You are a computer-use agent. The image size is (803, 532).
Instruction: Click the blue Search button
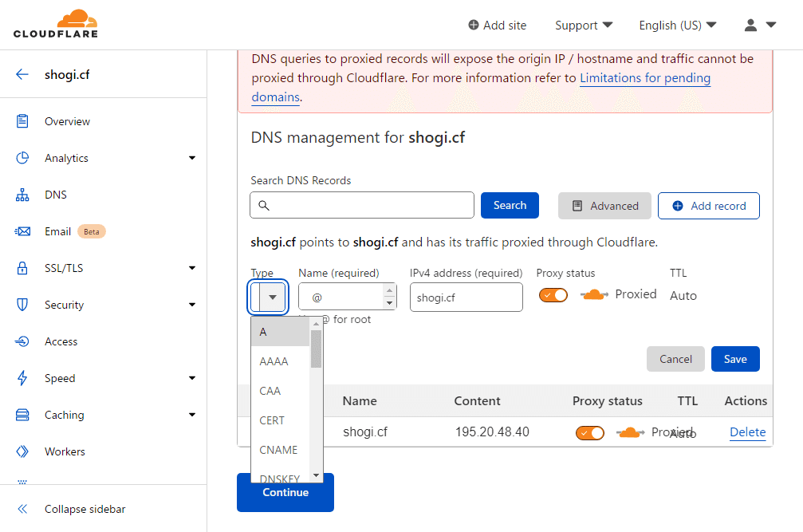[x=510, y=205]
